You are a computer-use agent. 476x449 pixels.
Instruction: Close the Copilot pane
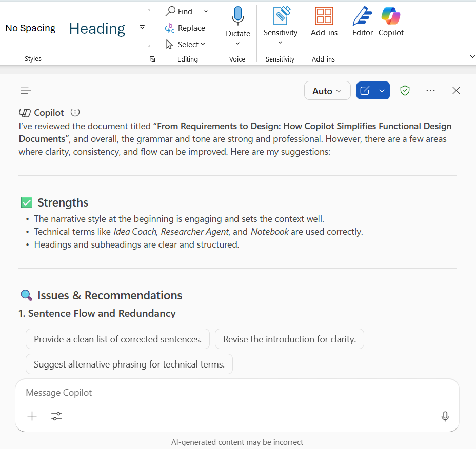point(456,90)
